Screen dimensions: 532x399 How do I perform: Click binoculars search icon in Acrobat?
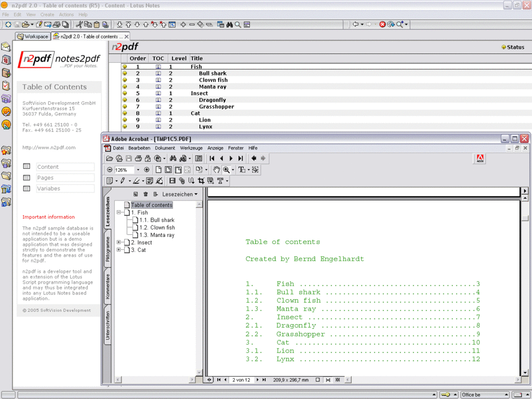[173, 158]
